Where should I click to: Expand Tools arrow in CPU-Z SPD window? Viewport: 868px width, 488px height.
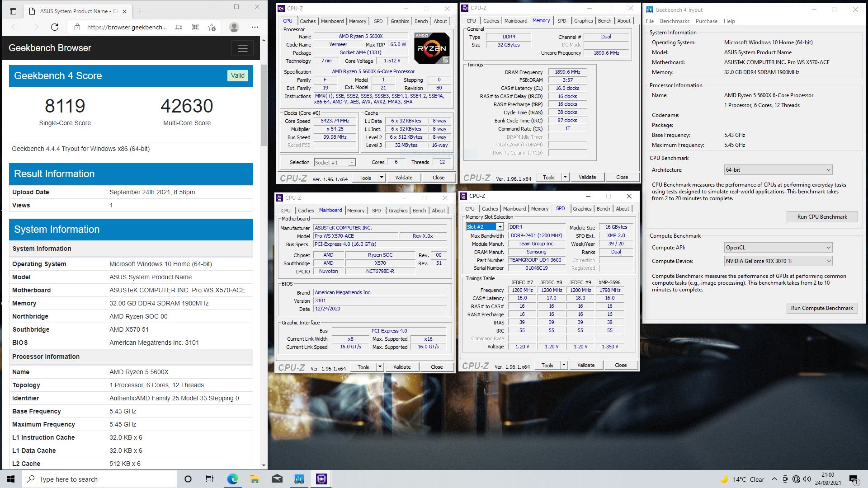(564, 365)
